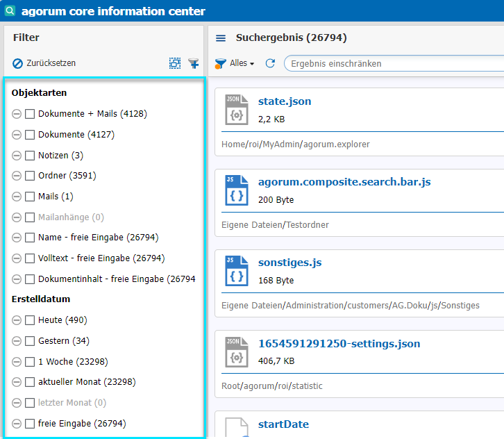Exclude Dokumente + Mails using its minus icon
This screenshot has width=504, height=439.
tap(17, 114)
